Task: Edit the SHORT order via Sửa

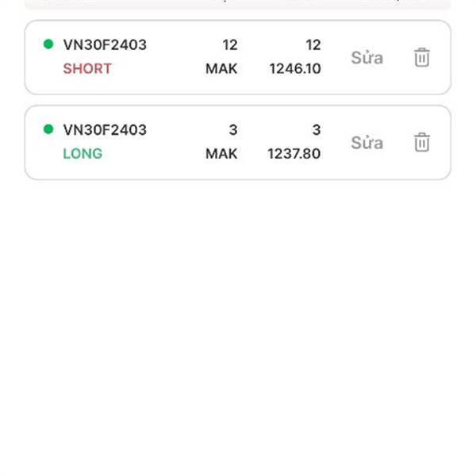Action: (367, 57)
